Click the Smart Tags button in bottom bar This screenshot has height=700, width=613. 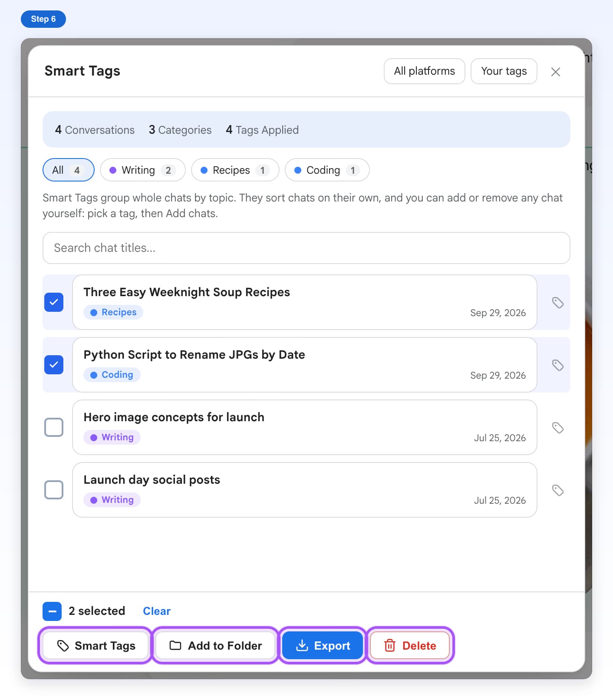[x=96, y=645]
